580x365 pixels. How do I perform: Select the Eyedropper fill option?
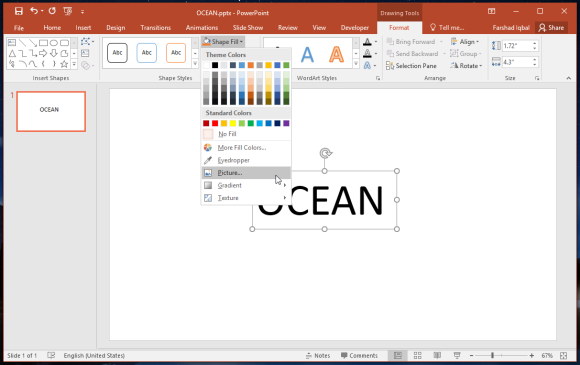pos(246,160)
